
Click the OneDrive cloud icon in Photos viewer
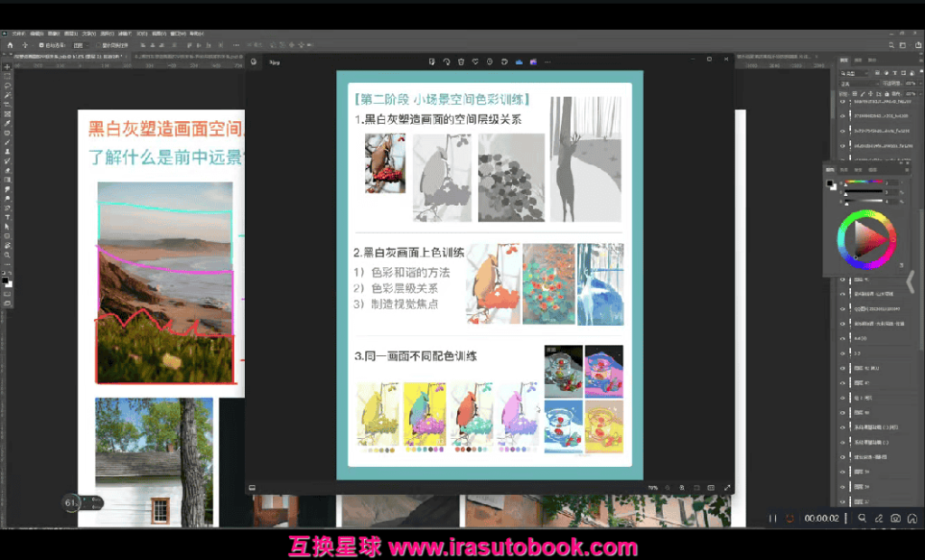tap(519, 61)
